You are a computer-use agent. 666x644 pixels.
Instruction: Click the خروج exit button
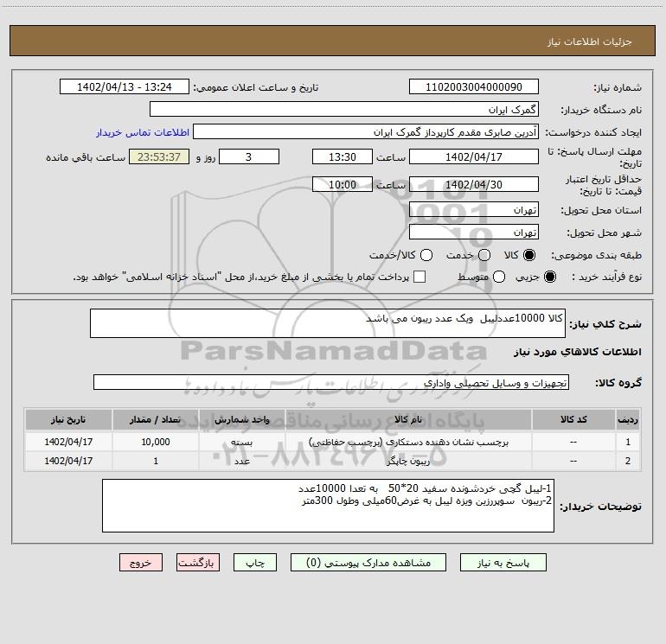tap(141, 563)
